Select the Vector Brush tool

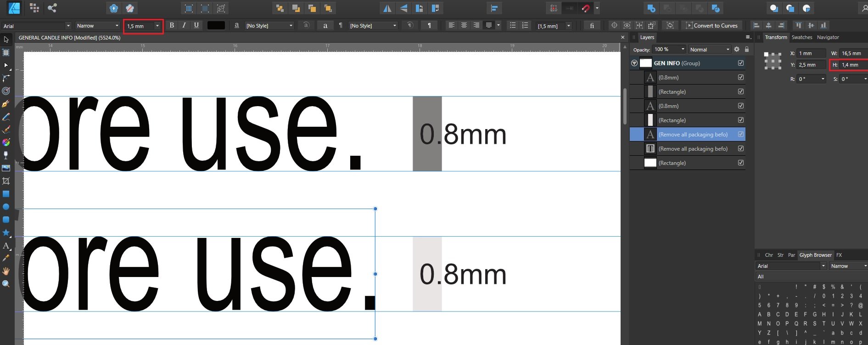click(6, 130)
